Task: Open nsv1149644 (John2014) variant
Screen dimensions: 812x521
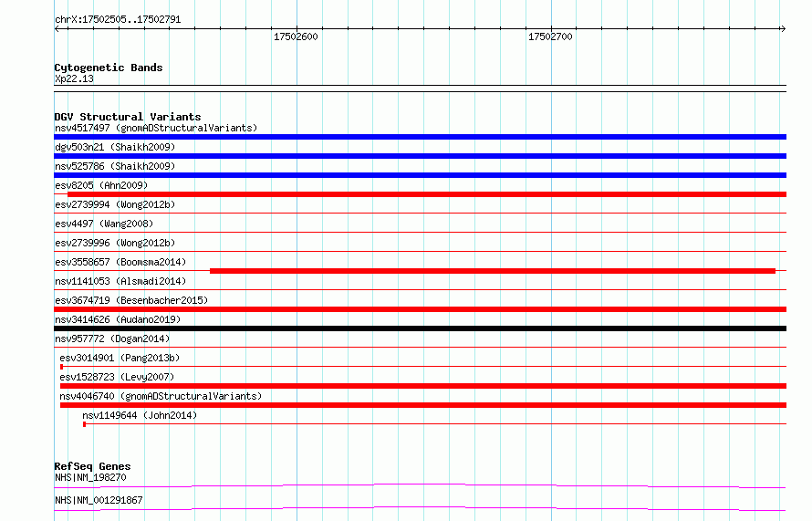Action: (140, 415)
